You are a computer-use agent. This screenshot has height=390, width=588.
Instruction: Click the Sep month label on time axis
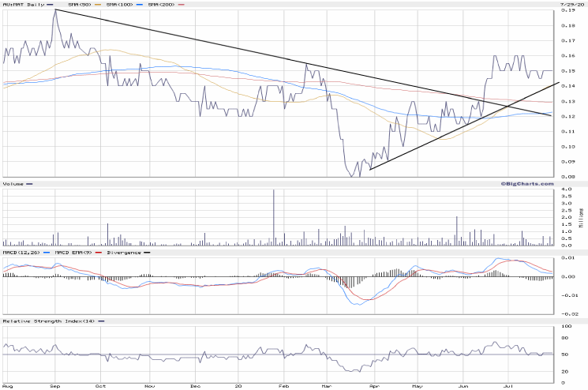[55, 386]
